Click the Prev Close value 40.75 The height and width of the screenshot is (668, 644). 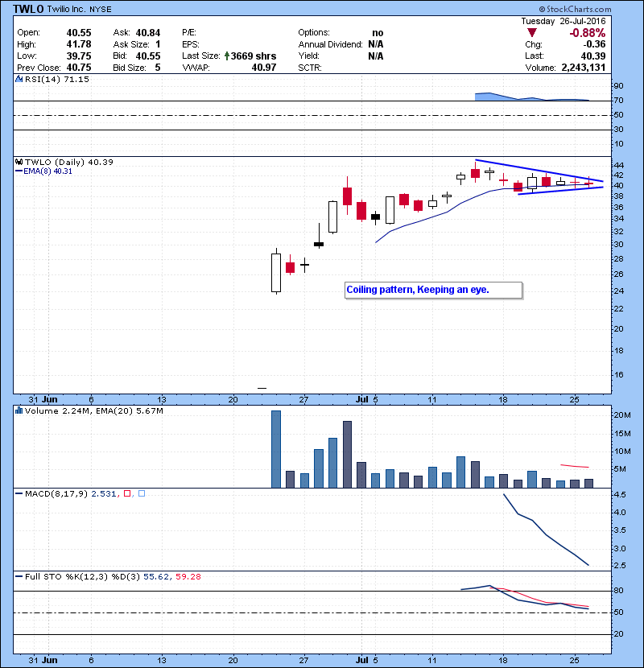click(79, 68)
